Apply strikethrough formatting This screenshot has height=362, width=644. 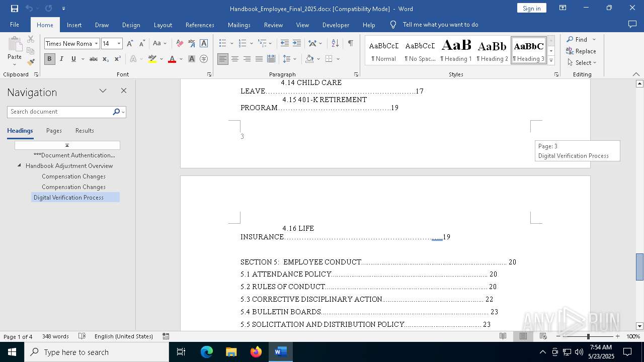[x=93, y=59]
